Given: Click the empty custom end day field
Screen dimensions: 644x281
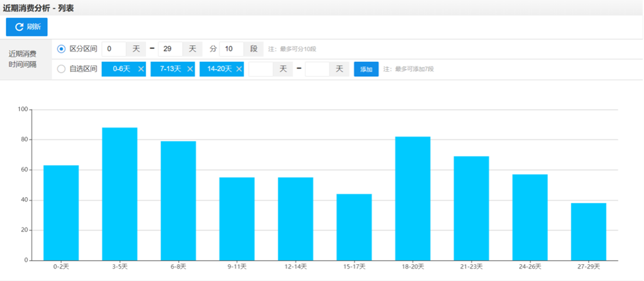Looking at the screenshot, I should click(317, 69).
